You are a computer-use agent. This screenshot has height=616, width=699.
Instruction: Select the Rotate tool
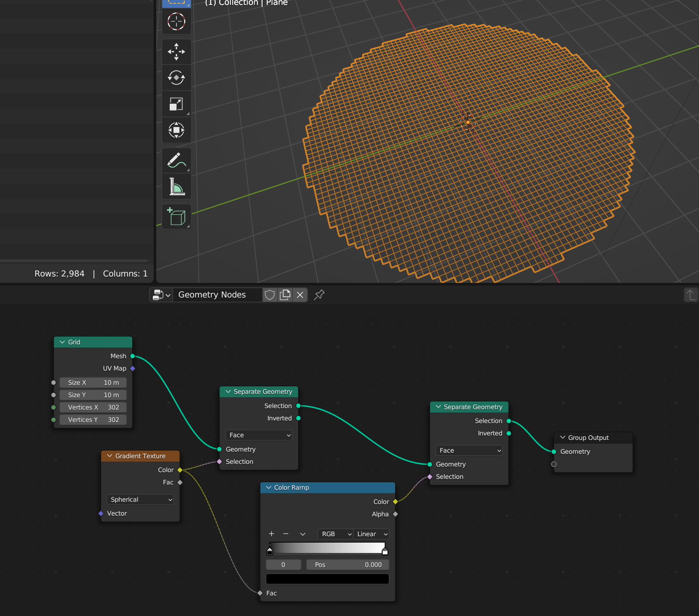[x=176, y=78]
